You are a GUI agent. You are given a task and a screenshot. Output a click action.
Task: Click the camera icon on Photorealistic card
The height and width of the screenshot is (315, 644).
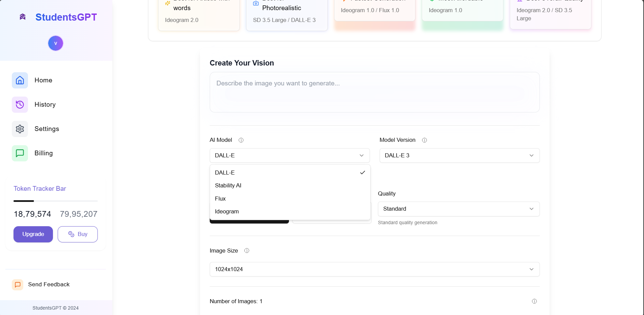coord(256,3)
